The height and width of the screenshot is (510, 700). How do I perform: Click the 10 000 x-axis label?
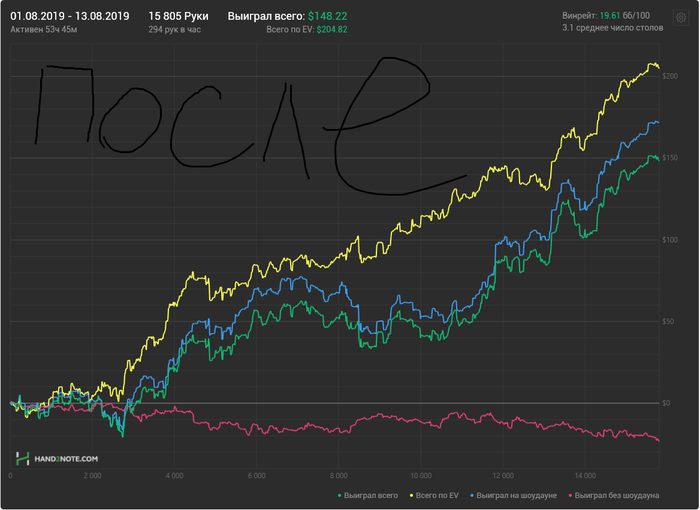[x=421, y=476]
